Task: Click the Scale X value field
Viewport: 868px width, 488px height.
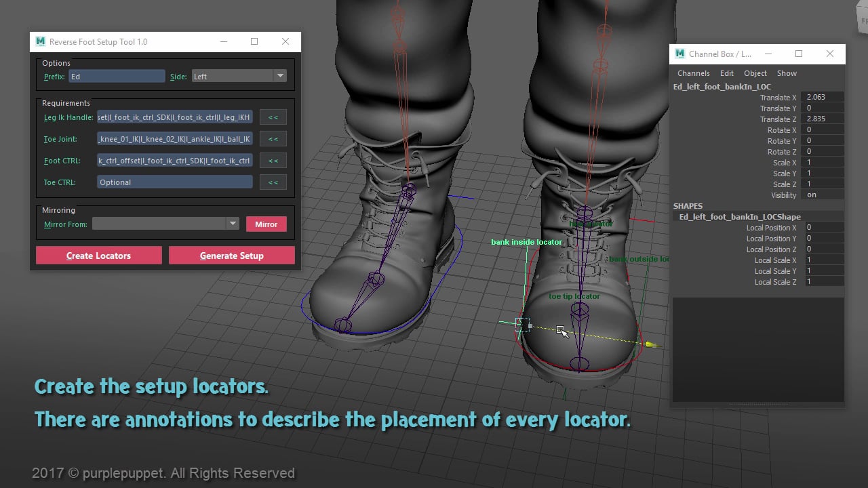Action: [822, 163]
